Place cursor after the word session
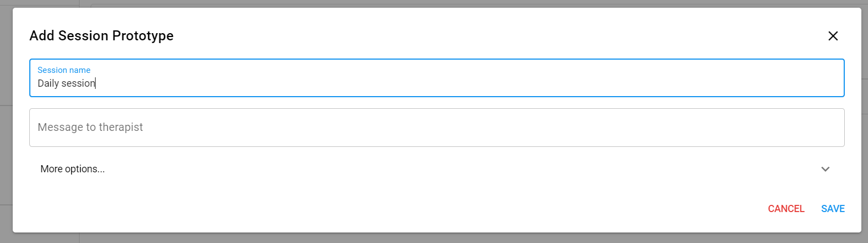The image size is (868, 243). (96, 83)
